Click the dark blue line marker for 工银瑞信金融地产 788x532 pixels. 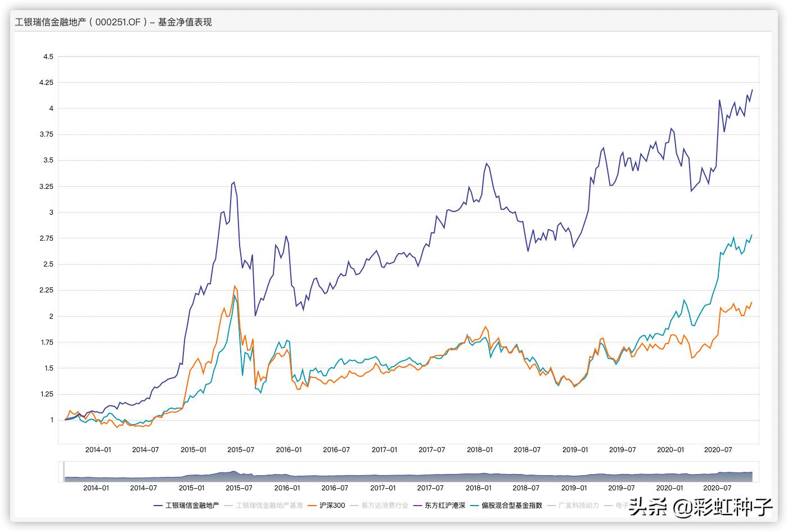click(x=157, y=504)
